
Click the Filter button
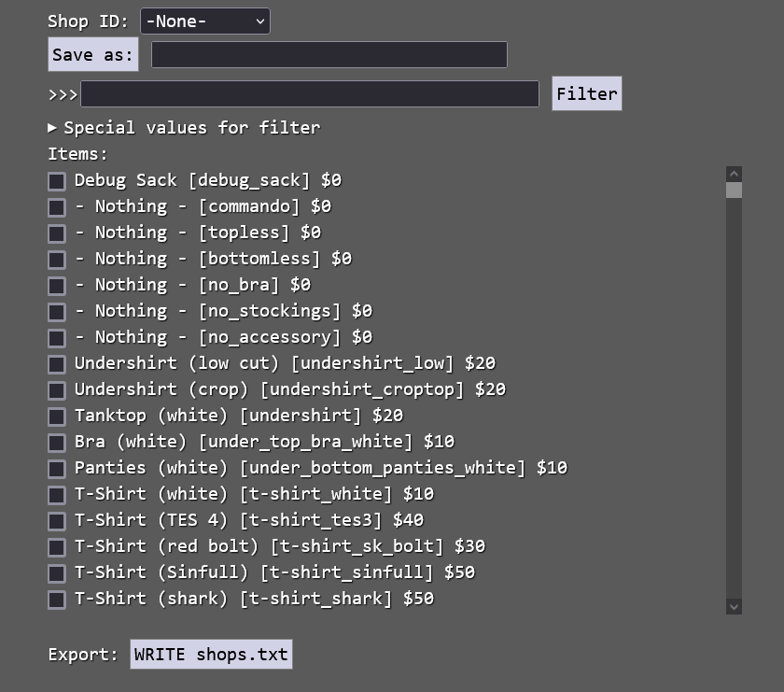pyautogui.click(x=586, y=93)
